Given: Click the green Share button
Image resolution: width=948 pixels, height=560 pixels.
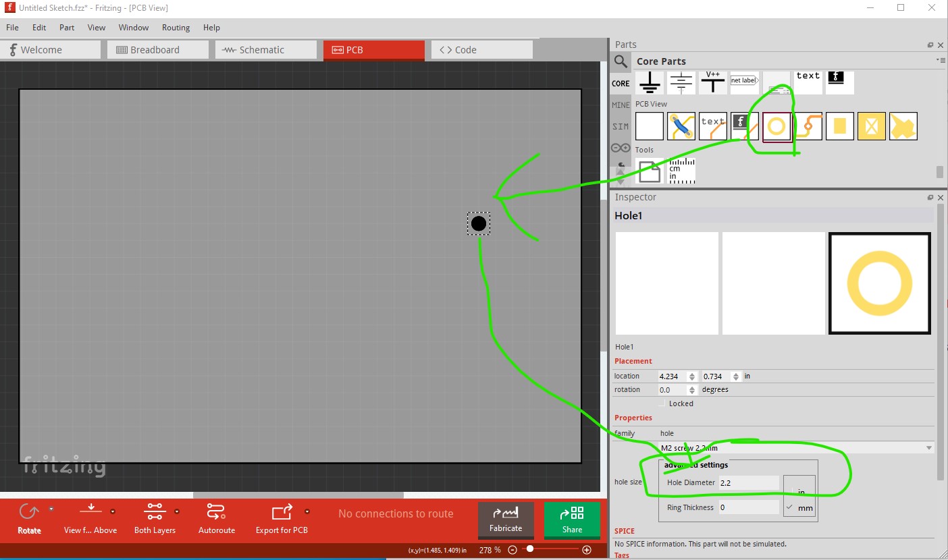Looking at the screenshot, I should (572, 520).
